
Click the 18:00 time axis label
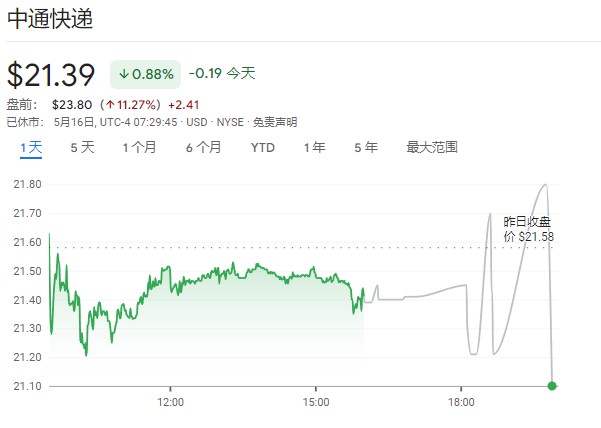click(460, 402)
